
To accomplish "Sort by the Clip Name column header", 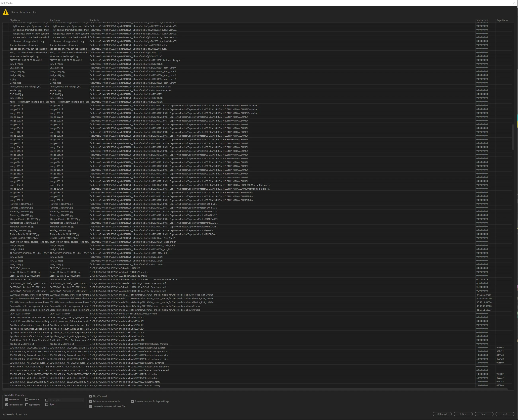I will tap(15, 20).
